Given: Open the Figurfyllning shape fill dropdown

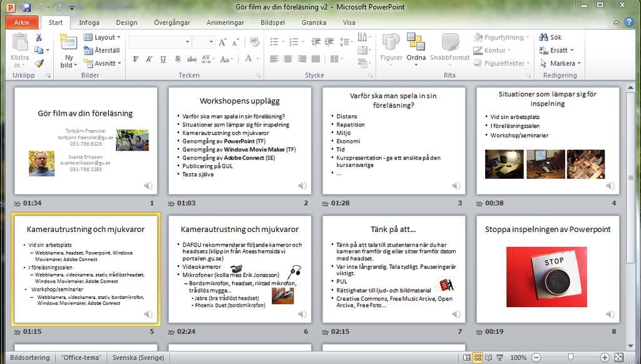Looking at the screenshot, I should pyautogui.click(x=501, y=37).
